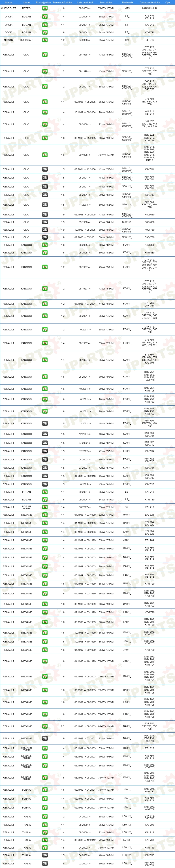
Task: Click petrol icon for Clio 10.1999 -> 09.2004
Action: (45, 112)
